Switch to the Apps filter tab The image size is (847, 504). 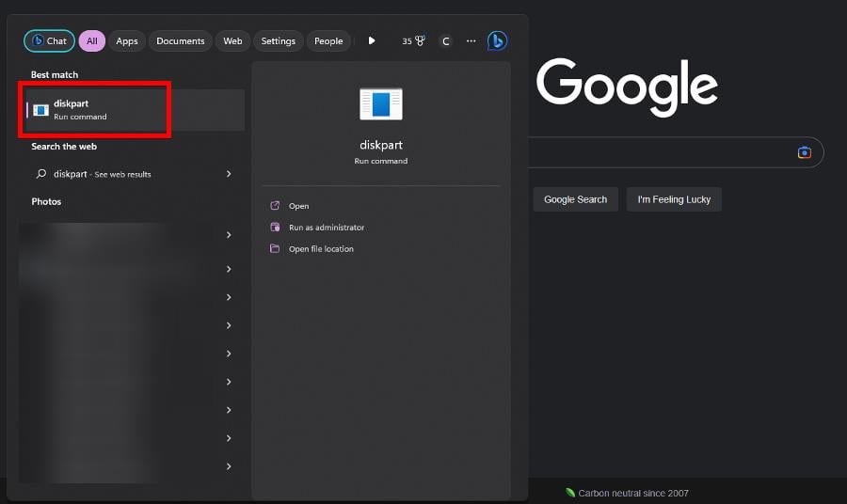pos(127,41)
